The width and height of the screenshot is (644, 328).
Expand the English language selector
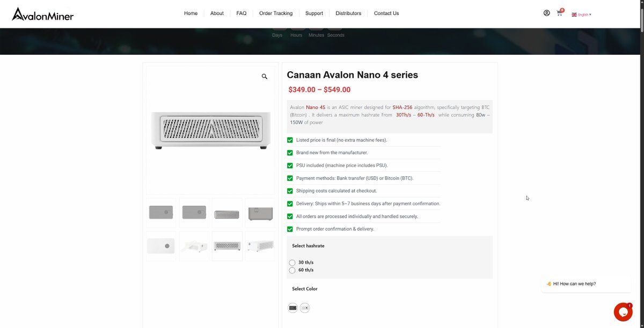point(581,14)
